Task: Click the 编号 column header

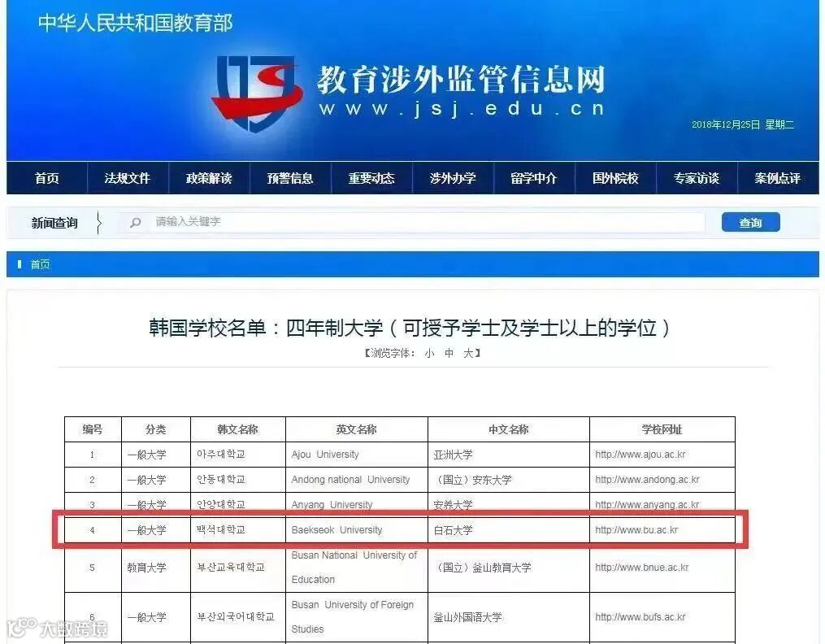Action: click(93, 429)
